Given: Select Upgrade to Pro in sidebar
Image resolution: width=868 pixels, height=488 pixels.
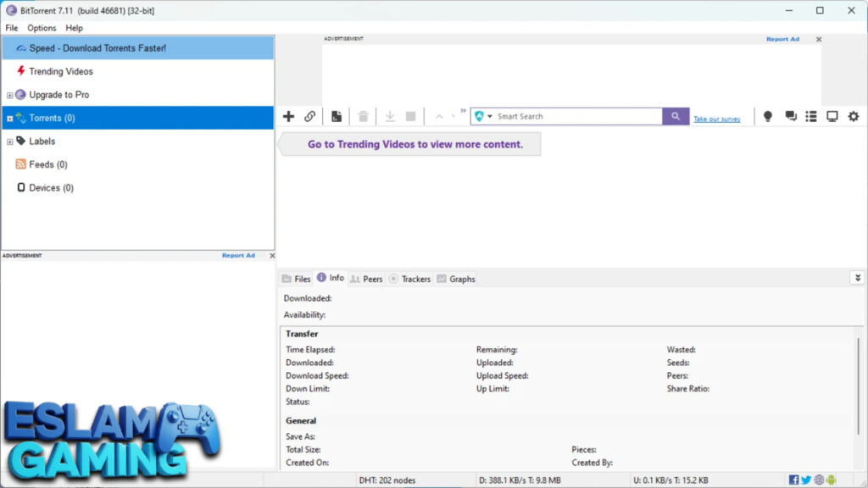Looking at the screenshot, I should coord(138,95).
